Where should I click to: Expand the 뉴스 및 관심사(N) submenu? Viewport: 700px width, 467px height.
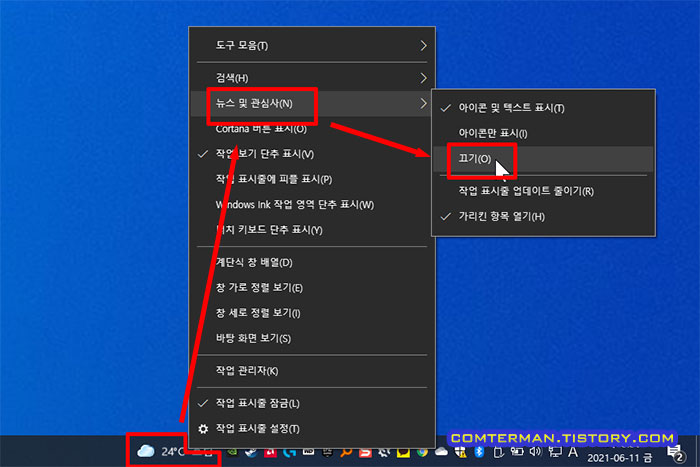pos(312,104)
